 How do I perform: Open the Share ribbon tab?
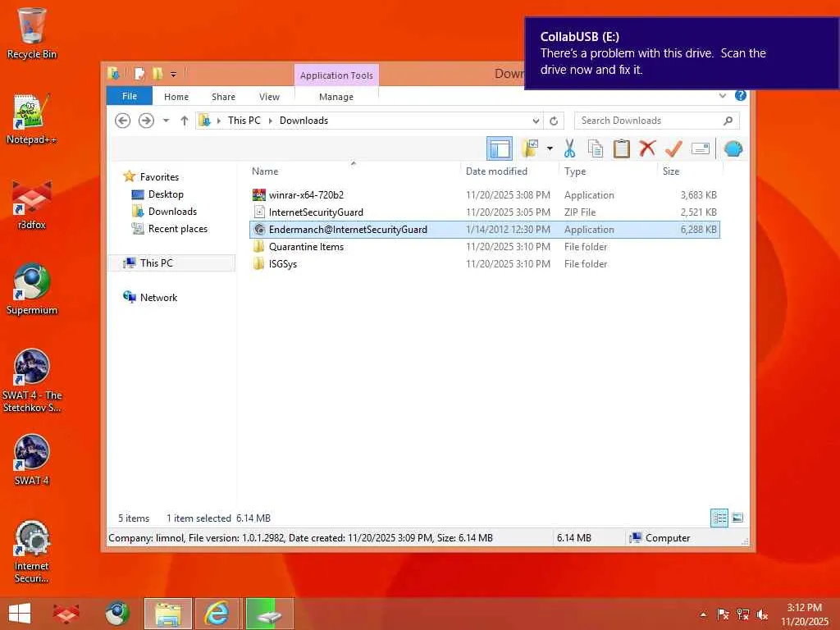pyautogui.click(x=223, y=97)
